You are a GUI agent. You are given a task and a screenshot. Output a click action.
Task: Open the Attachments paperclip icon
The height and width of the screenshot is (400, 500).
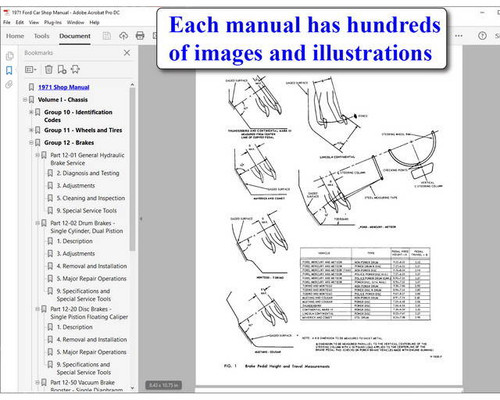(x=9, y=84)
